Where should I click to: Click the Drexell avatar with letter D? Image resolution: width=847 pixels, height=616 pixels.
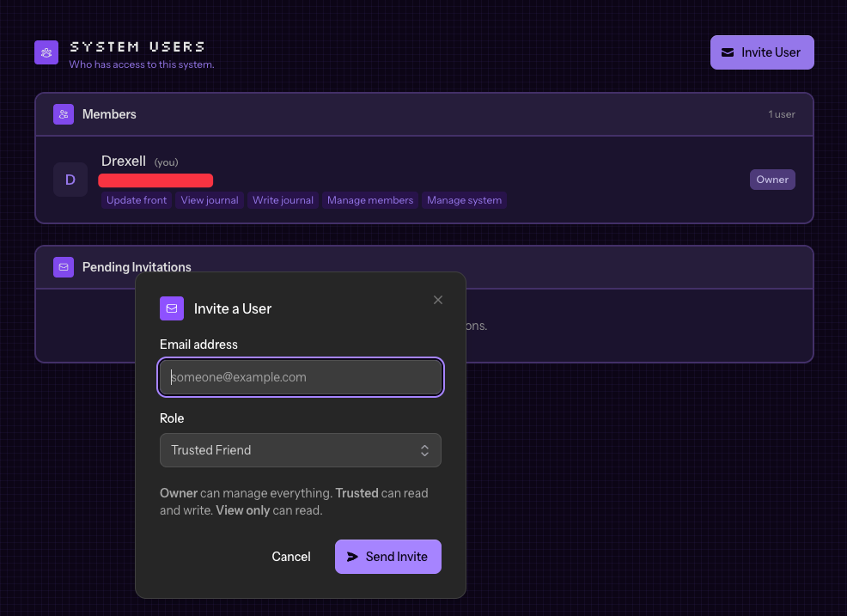tap(70, 180)
